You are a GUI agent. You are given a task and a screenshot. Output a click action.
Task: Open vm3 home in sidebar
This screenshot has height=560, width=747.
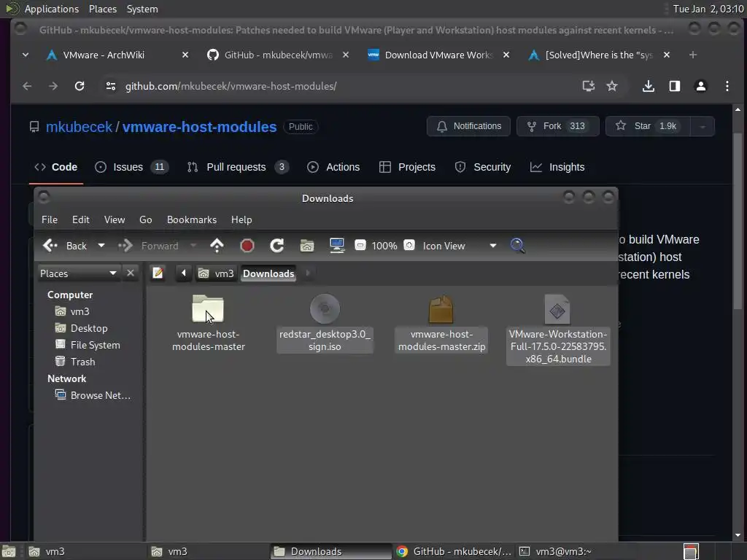click(72, 311)
